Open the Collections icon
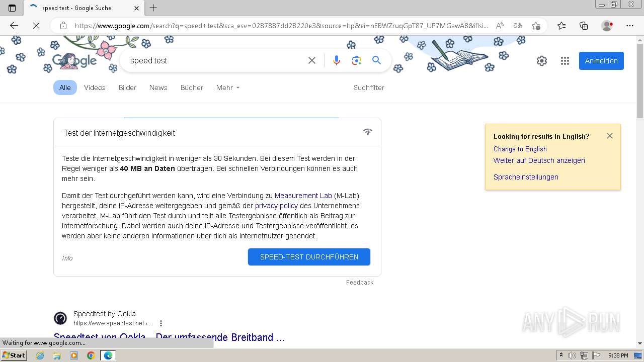Screen dimensions: 644x362 click(x=584, y=26)
